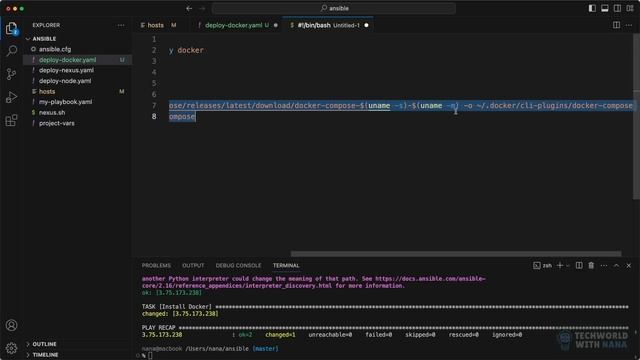Image resolution: width=640 pixels, height=360 pixels.
Task: Click 'PLAY RECAP' text in terminal
Action: click(x=158, y=328)
